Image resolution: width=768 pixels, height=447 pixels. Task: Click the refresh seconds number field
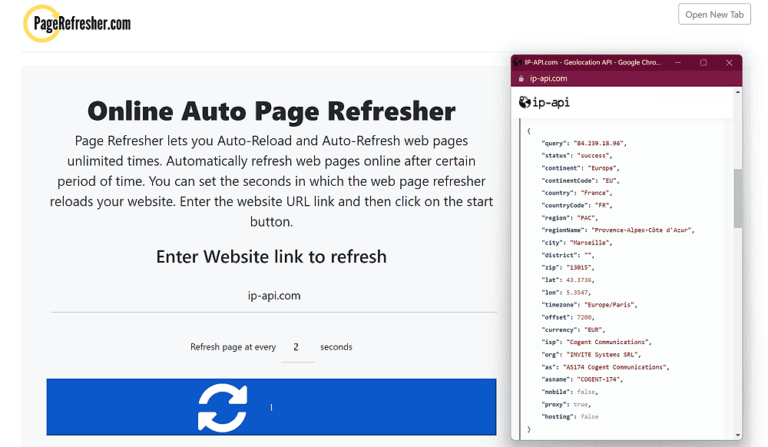296,347
